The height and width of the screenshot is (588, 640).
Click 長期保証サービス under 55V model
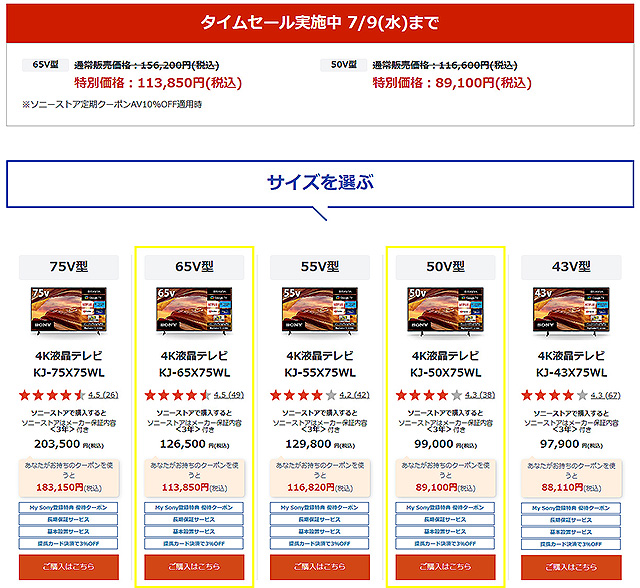point(320,519)
